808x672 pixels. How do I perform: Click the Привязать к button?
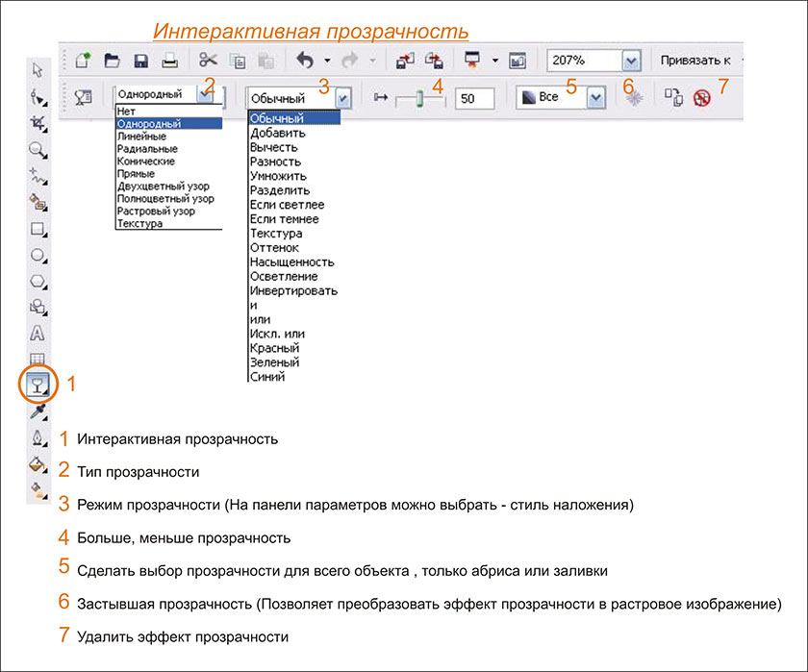695,61
